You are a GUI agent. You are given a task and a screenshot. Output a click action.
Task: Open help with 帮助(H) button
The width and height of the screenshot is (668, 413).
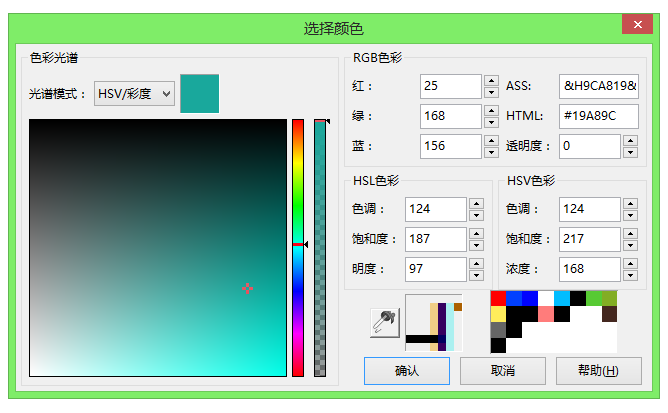pyautogui.click(x=599, y=371)
